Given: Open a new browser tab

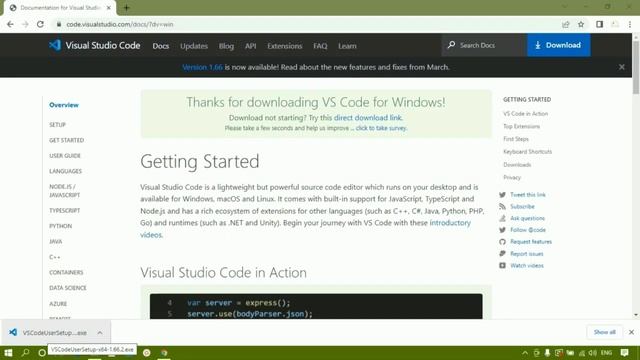Looking at the screenshot, I should point(127,8).
